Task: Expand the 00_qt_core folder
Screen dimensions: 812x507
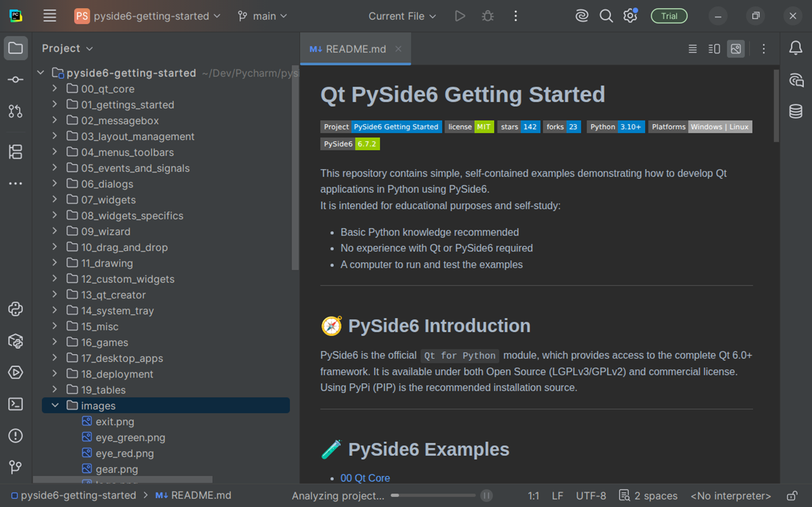Action: click(55, 89)
